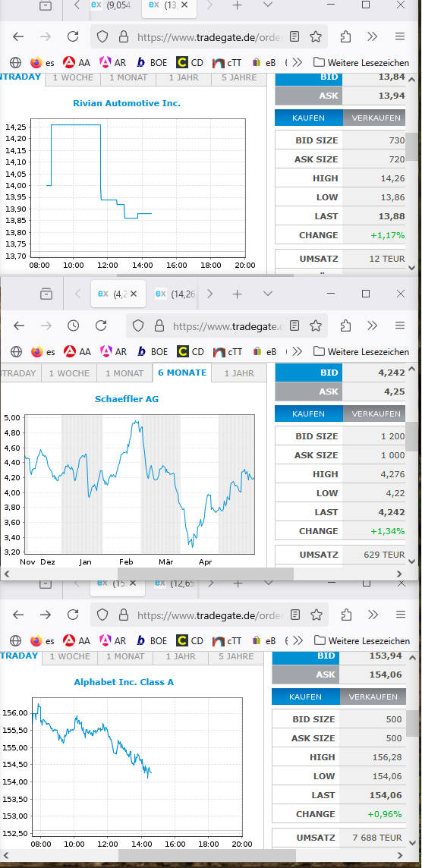This screenshot has width=422, height=868.
Task: Click the Alphabet window URL address bar
Action: click(x=209, y=615)
